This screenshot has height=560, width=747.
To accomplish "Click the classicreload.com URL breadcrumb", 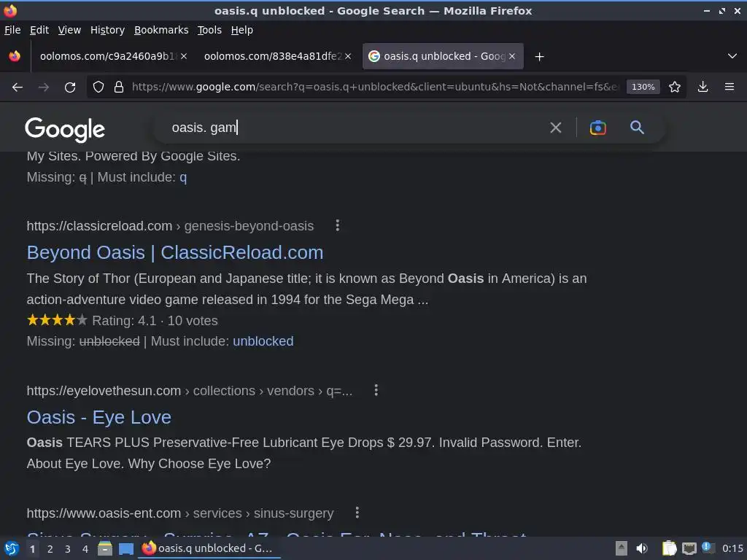I will point(170,226).
